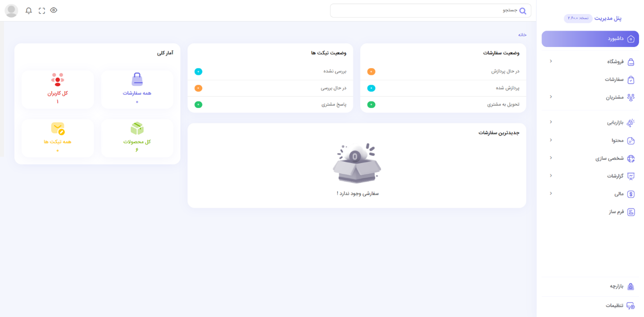The width and height of the screenshot is (644, 317).
Task: Click the کل محصولات stat card
Action: point(137,138)
